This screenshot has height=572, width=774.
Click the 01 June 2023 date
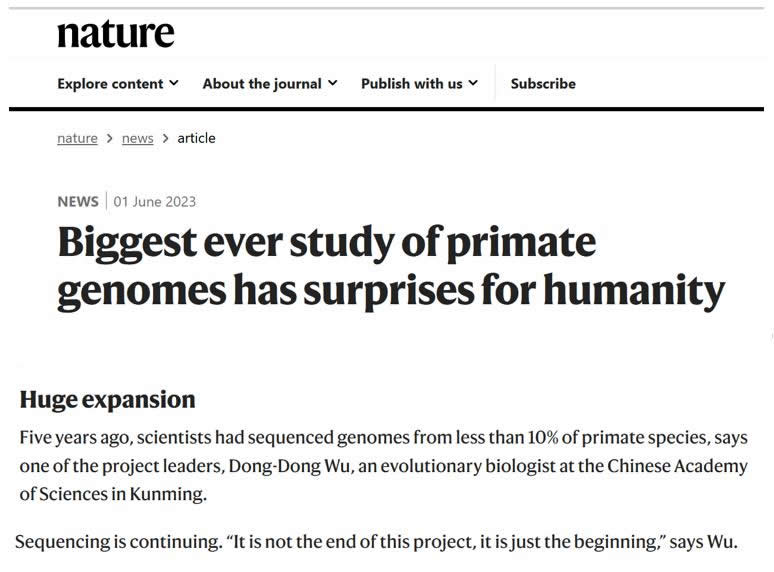click(155, 201)
